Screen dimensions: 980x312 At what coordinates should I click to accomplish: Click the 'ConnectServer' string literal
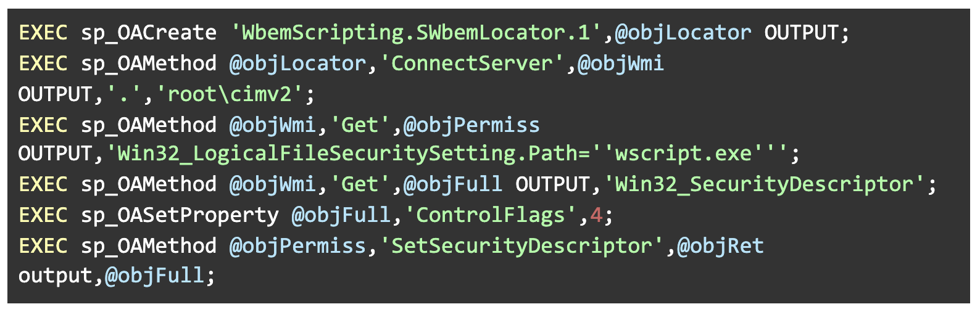pyautogui.click(x=473, y=64)
